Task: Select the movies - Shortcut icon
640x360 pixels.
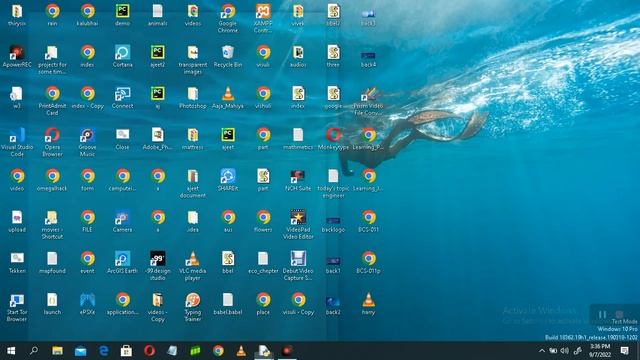Action: coord(52,218)
